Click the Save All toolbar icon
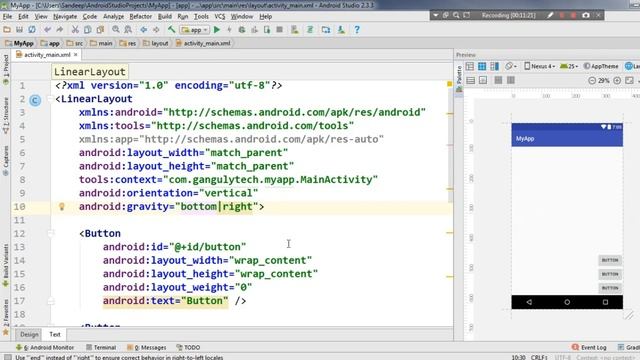 (x=19, y=29)
